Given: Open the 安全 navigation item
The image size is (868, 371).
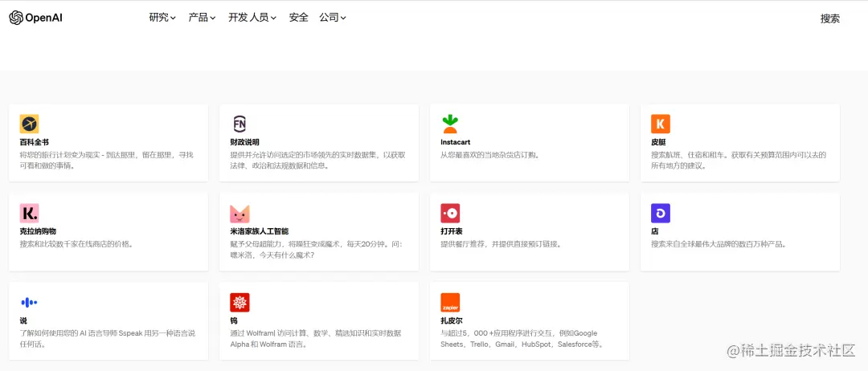Looking at the screenshot, I should point(298,18).
